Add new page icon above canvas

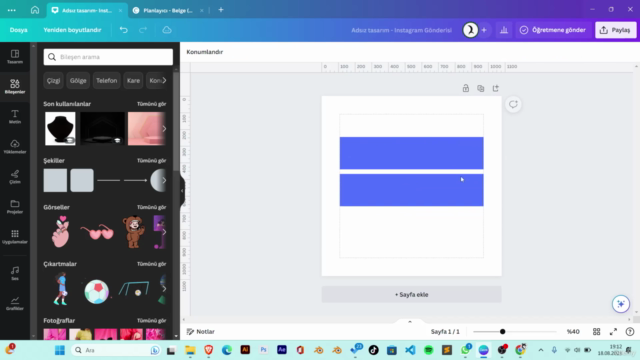point(496,88)
